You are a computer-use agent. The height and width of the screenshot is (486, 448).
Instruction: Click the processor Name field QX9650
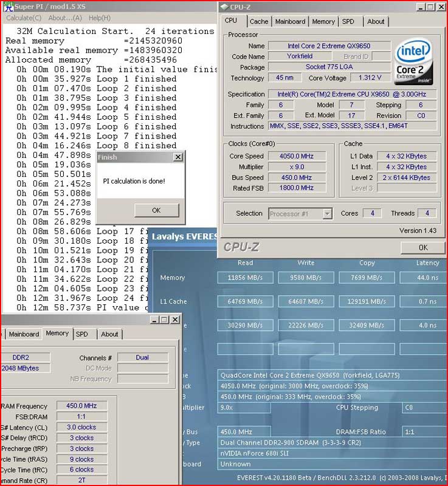(x=329, y=46)
